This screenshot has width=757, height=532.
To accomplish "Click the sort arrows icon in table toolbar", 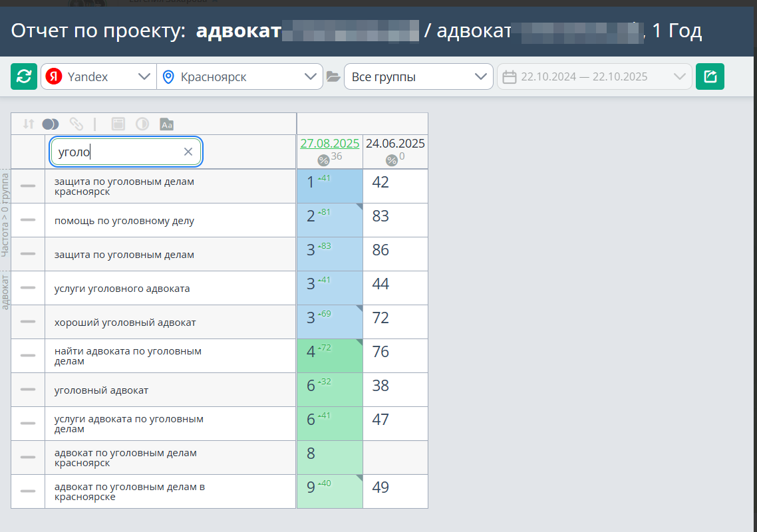I will tap(28, 124).
